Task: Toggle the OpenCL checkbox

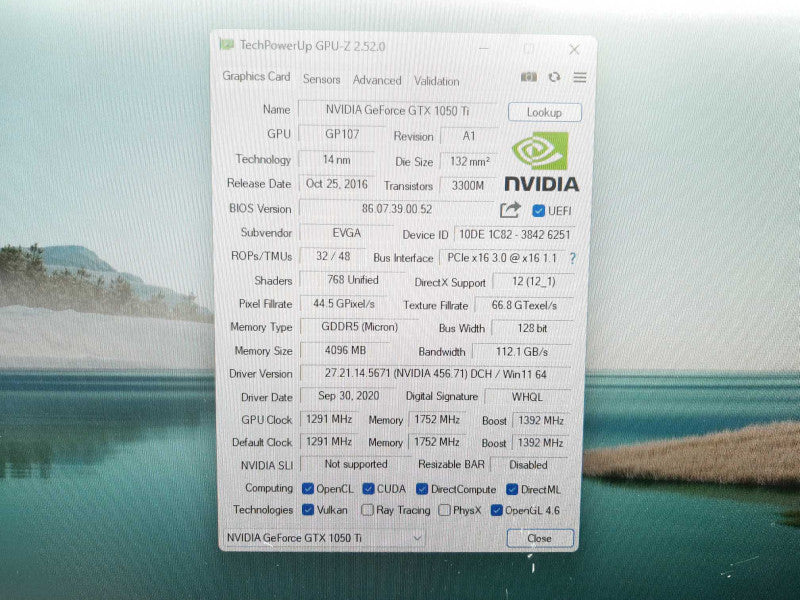Action: click(308, 488)
